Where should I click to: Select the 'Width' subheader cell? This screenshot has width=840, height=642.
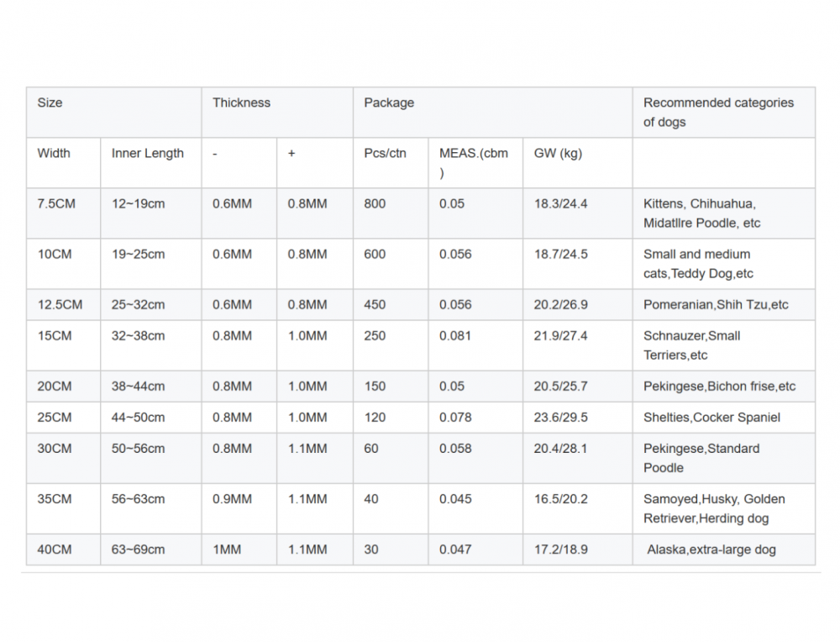click(63, 163)
